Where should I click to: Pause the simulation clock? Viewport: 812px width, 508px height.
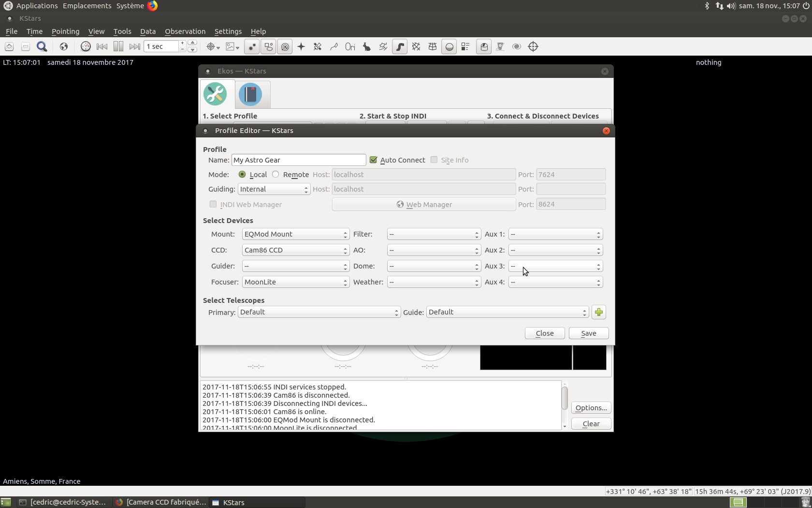pyautogui.click(x=118, y=46)
